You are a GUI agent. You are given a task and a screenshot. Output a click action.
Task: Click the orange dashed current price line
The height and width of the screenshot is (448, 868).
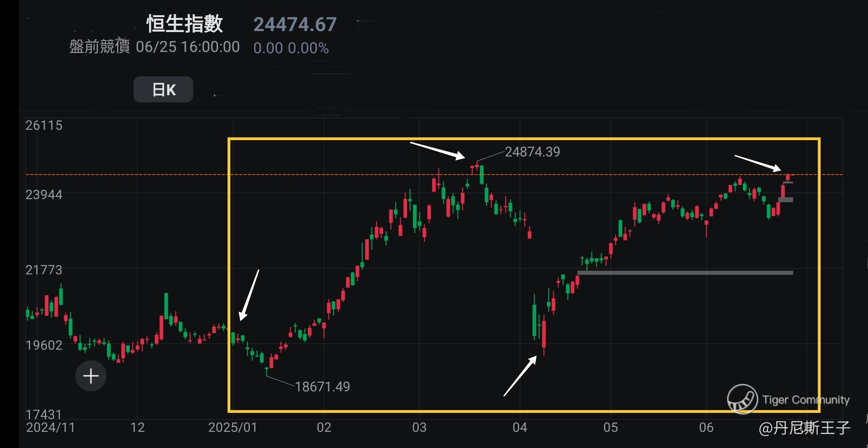[434, 175]
